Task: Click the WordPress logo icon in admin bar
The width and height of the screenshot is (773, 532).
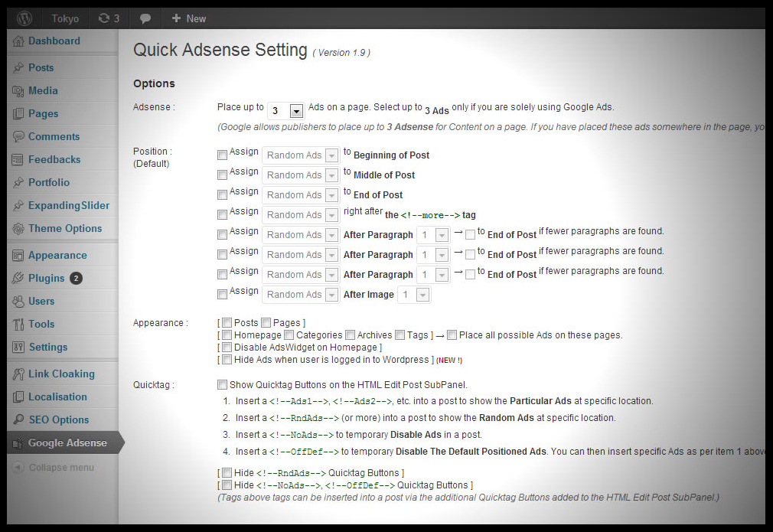Action: [x=24, y=18]
